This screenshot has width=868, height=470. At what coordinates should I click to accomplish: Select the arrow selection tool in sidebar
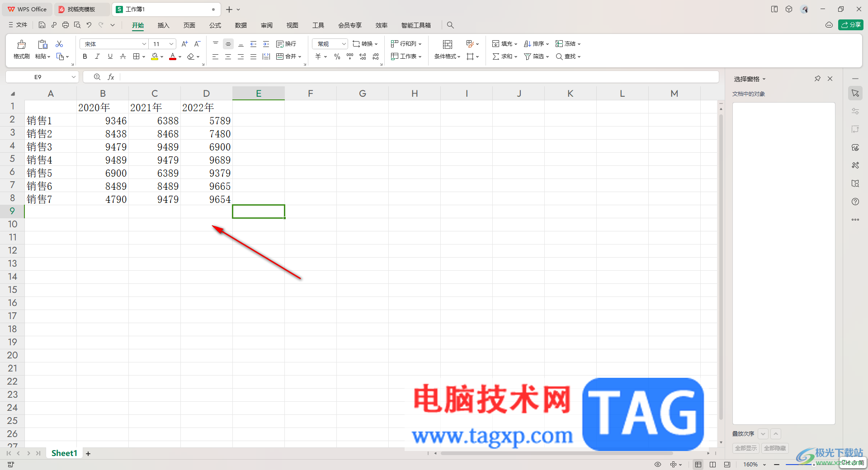855,93
